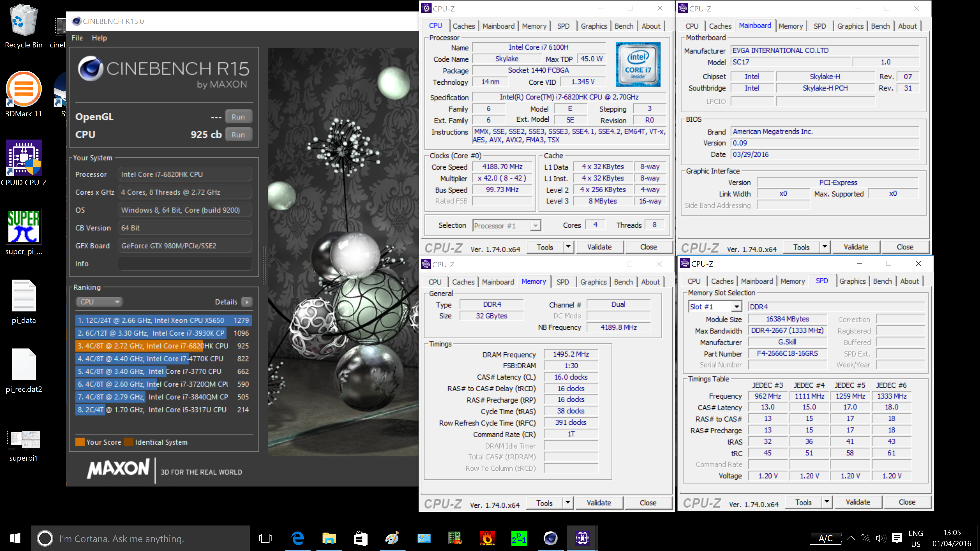Image resolution: width=980 pixels, height=551 pixels.
Task: Expand Tools dropdown arrow in Memory window
Action: 568,503
